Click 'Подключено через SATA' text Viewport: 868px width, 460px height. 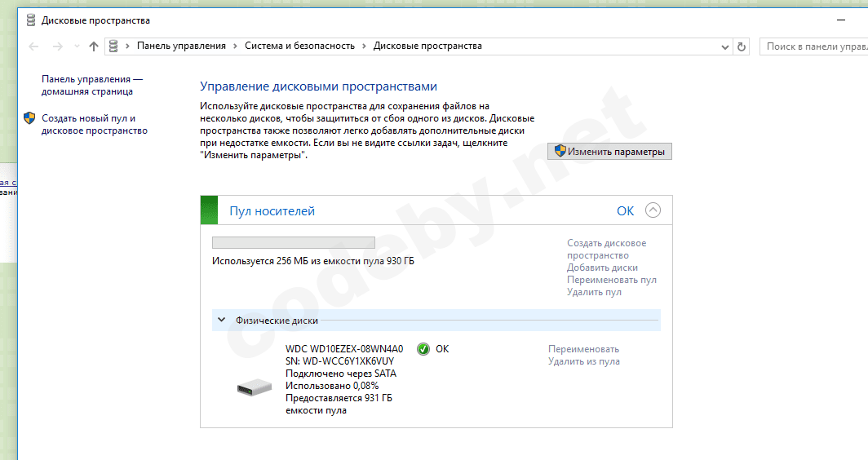pyautogui.click(x=341, y=373)
